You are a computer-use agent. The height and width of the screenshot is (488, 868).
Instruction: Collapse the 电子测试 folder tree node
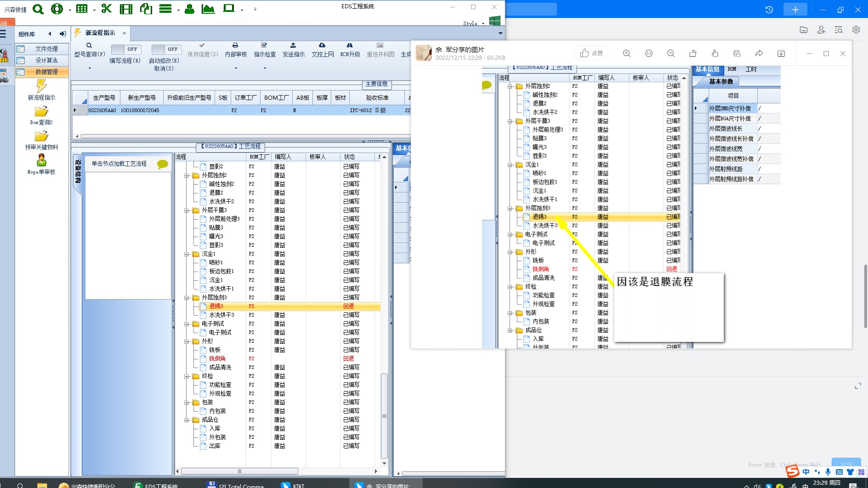tap(187, 324)
